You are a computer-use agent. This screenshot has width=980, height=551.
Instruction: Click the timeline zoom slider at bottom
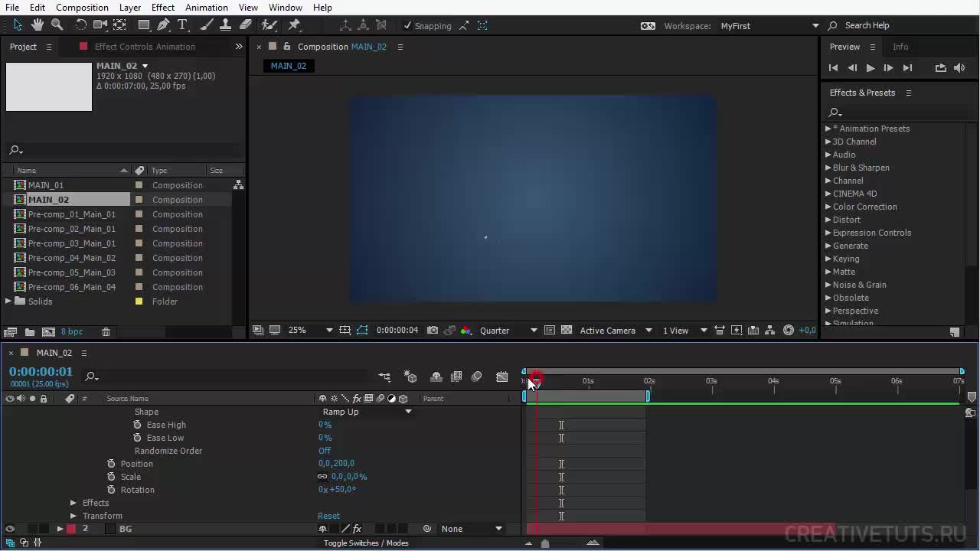[545, 543]
